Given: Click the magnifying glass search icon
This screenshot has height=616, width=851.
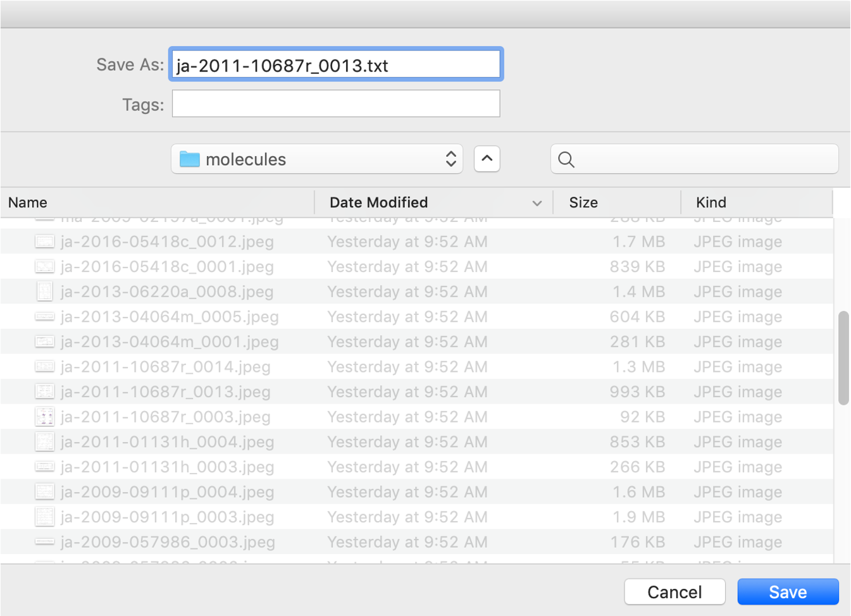Looking at the screenshot, I should [x=566, y=160].
